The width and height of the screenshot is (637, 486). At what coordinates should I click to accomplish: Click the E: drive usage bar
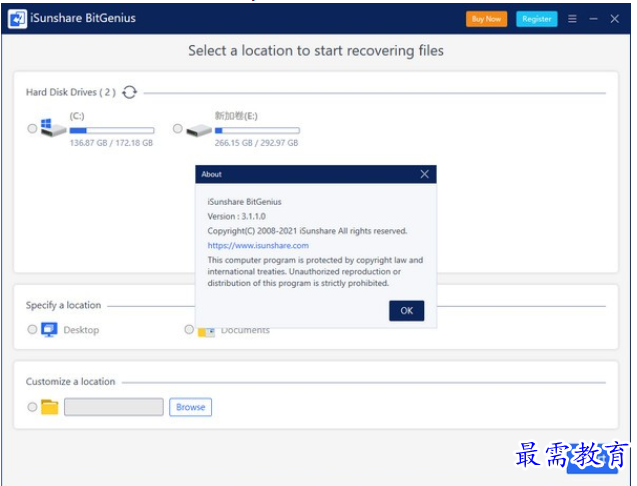click(257, 130)
